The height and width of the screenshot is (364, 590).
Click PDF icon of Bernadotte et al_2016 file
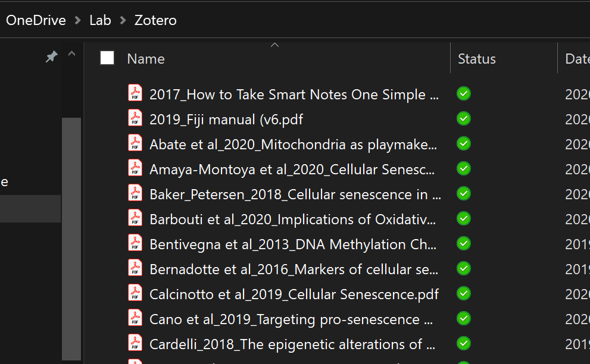tap(135, 268)
